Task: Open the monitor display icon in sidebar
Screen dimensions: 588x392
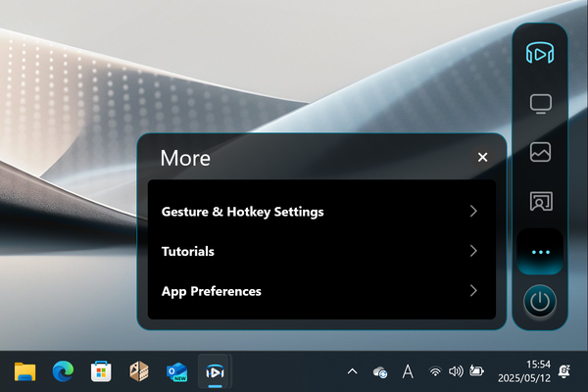Action: pos(540,104)
